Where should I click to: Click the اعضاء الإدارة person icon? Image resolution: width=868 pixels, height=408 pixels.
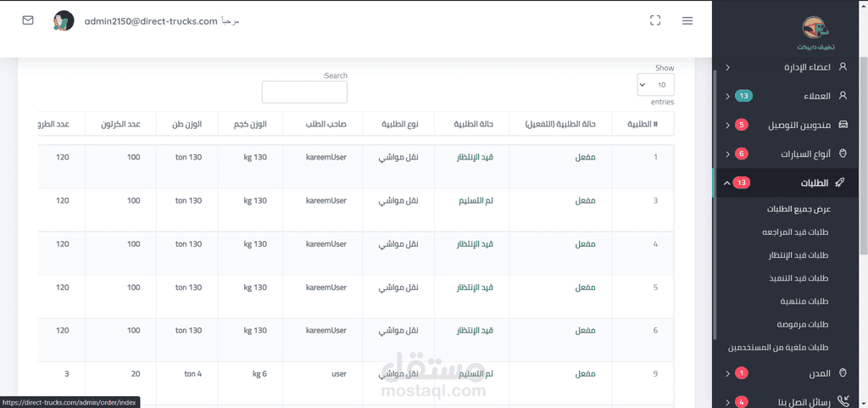[843, 67]
